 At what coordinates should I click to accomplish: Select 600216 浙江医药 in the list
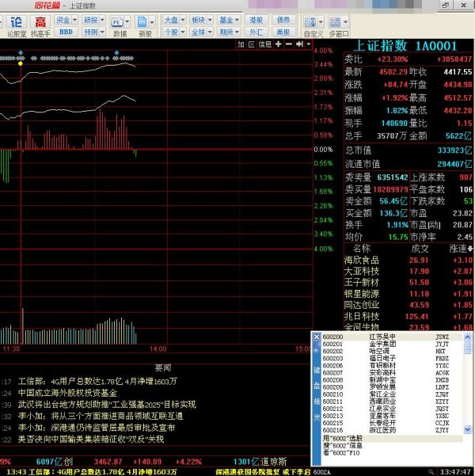392,430
